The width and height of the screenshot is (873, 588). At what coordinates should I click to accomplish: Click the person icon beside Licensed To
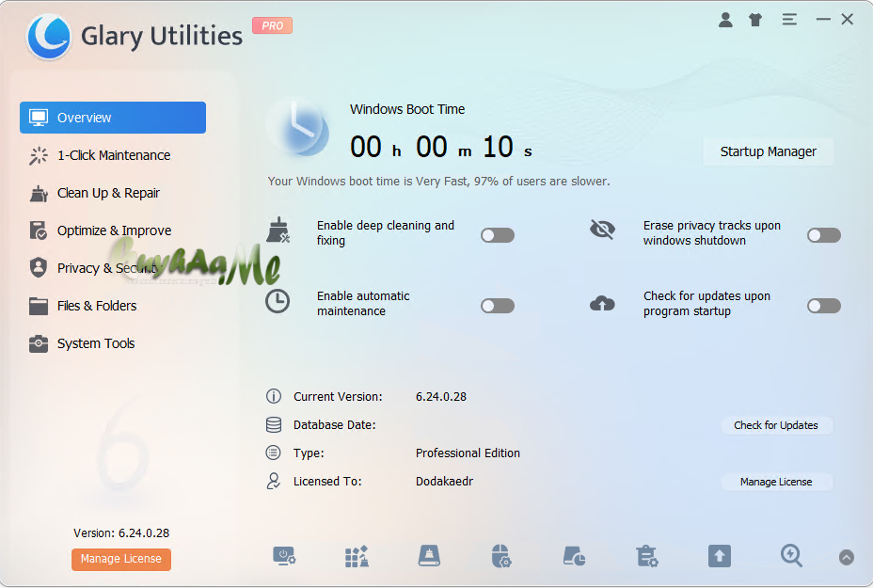(x=274, y=481)
